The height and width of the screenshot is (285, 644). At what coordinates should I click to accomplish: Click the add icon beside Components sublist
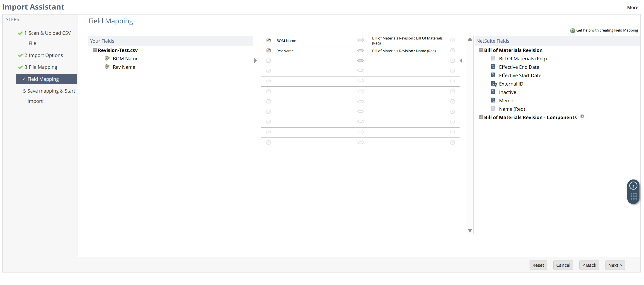tap(582, 116)
